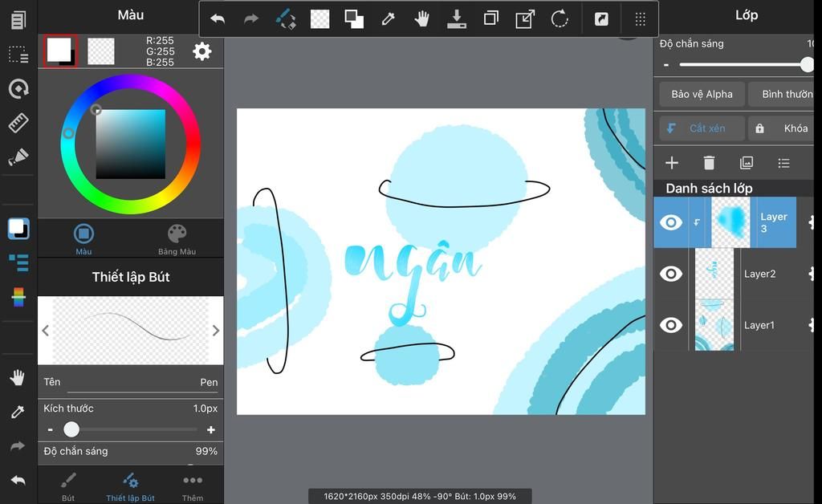
Task: Choose the hand pan tool in top toolbar
Action: [422, 19]
